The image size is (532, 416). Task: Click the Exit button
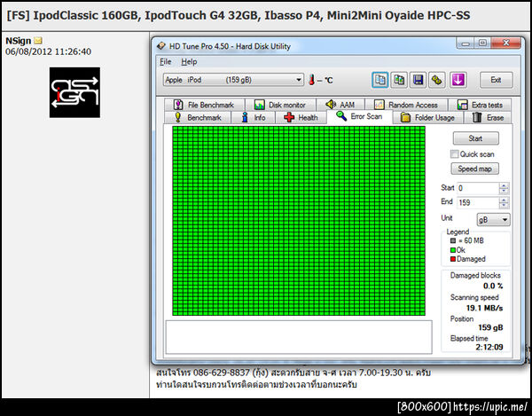click(x=496, y=80)
